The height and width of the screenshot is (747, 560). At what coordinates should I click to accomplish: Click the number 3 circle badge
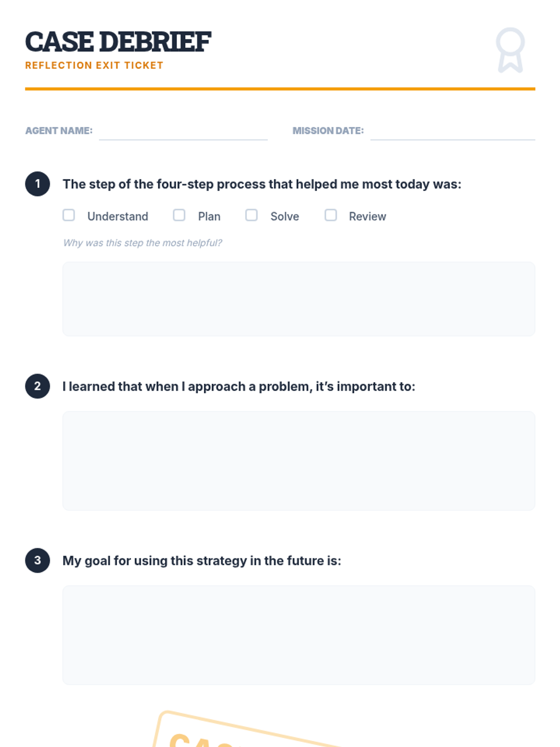tap(37, 560)
